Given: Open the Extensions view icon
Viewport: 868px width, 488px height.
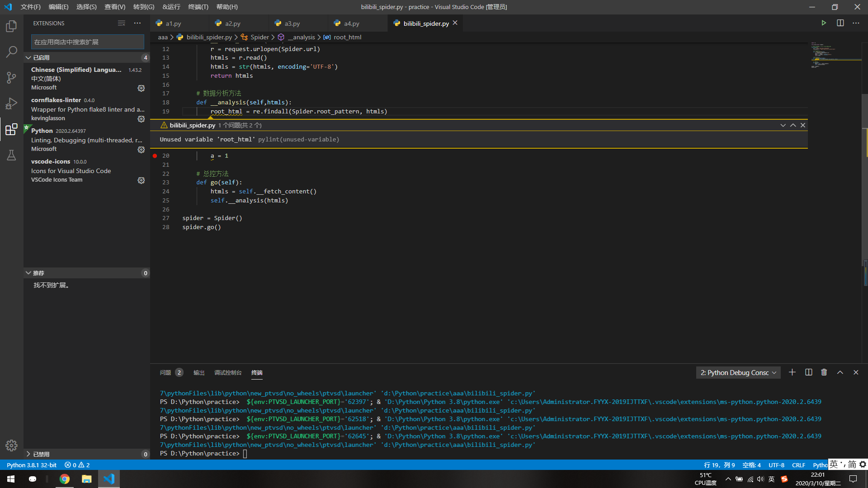Looking at the screenshot, I should (11, 130).
